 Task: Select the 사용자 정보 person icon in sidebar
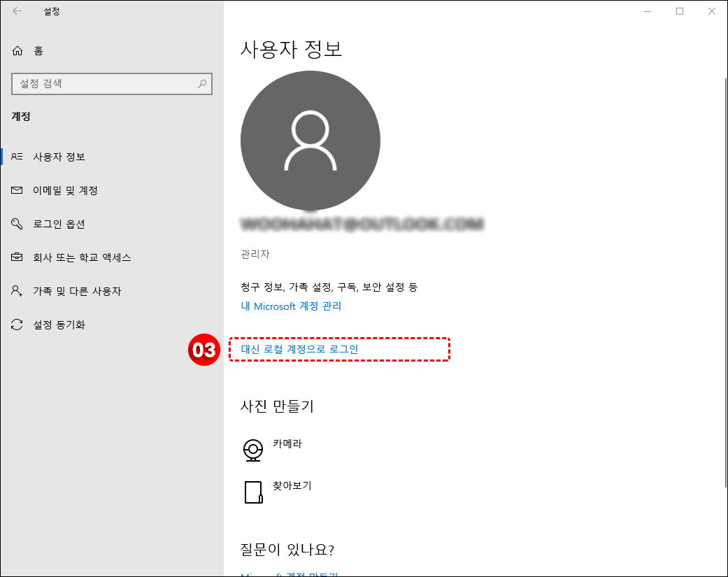pyautogui.click(x=17, y=157)
